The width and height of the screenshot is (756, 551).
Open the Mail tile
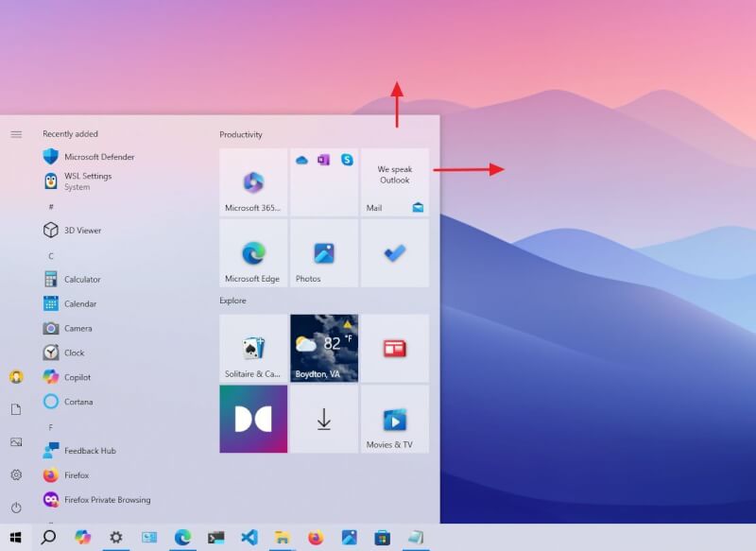click(395, 182)
